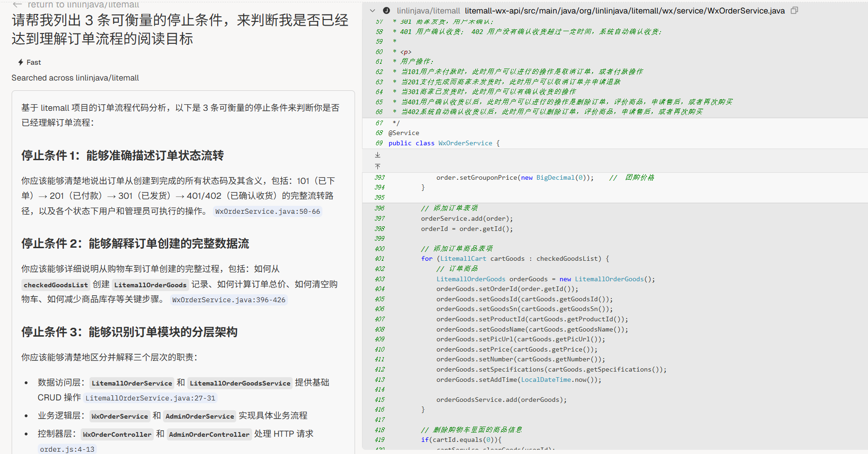The width and height of the screenshot is (868, 454).
Task: Click the GitHub repository icon in file header
Action: click(x=386, y=11)
